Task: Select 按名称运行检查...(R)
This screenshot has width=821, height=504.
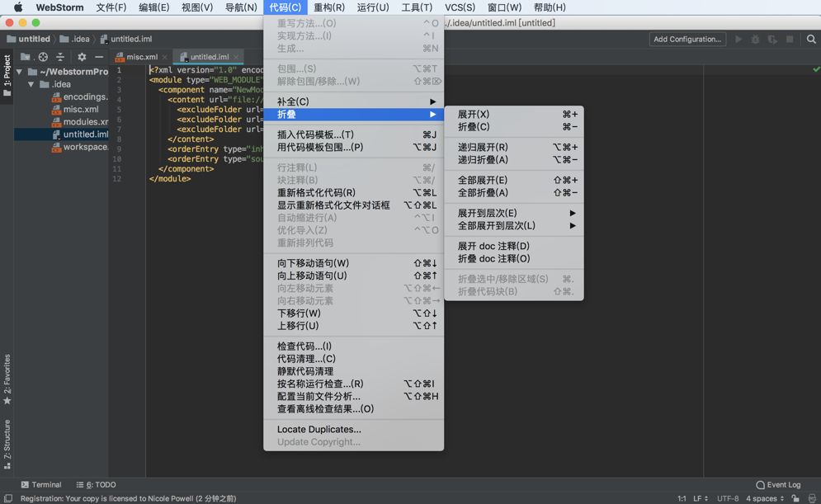Action: click(353, 384)
